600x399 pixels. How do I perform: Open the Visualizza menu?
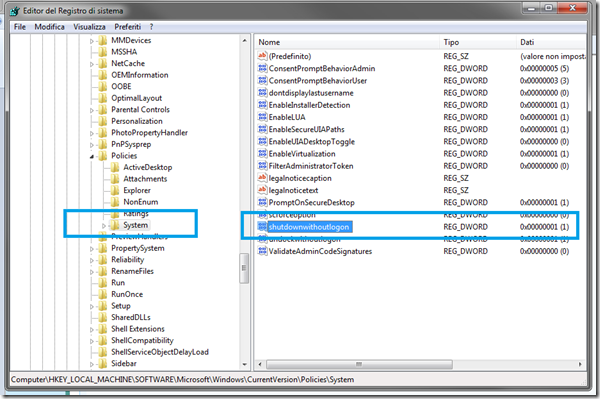coord(89,27)
